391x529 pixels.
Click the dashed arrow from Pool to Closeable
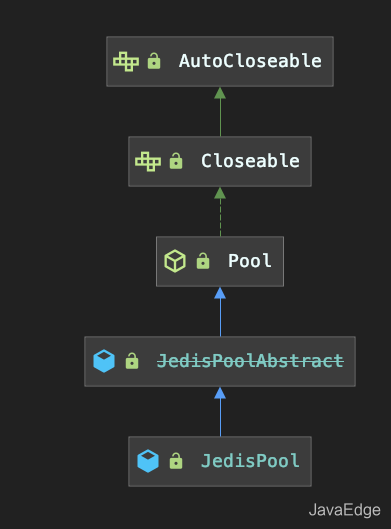220,212
